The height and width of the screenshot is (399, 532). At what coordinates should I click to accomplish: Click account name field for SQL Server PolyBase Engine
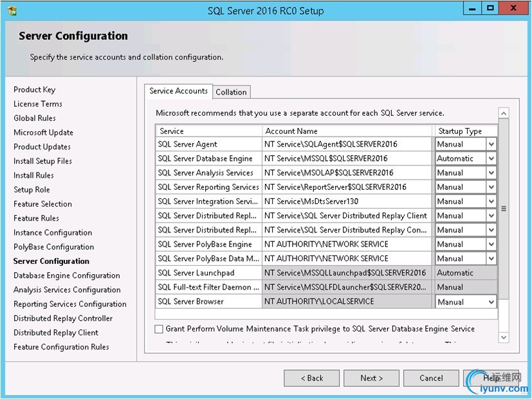coord(347,245)
